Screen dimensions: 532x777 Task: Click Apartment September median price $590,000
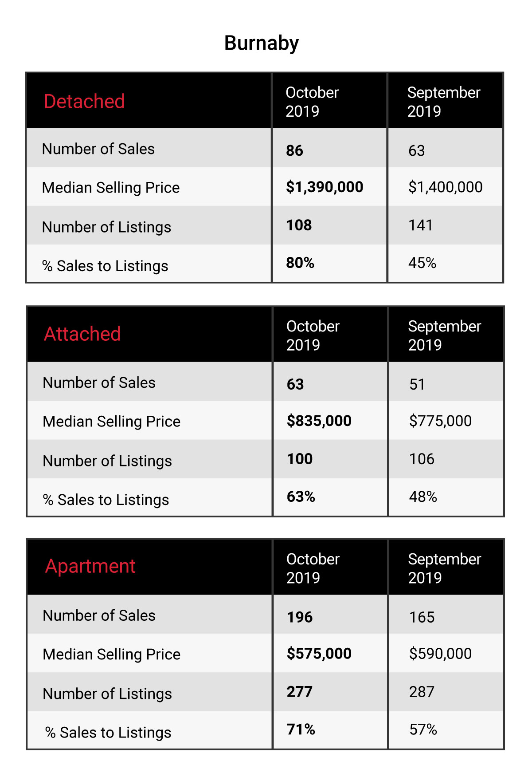[440, 654]
